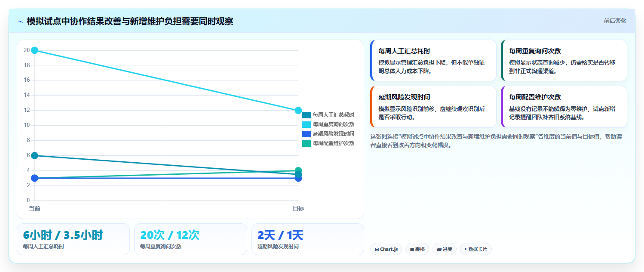Click the 6小时 / 3.5小时 stat value
Screen dimensions: 644x272
pyautogui.click(x=63, y=235)
